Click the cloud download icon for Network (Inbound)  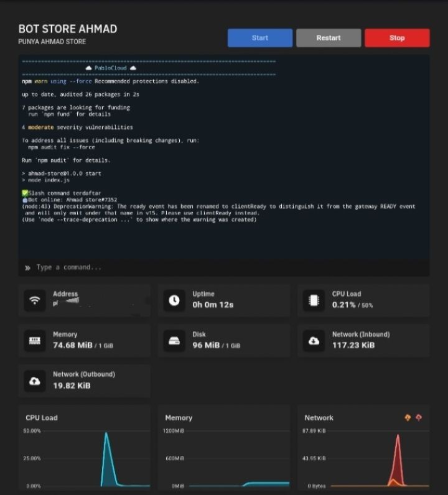pyautogui.click(x=314, y=341)
